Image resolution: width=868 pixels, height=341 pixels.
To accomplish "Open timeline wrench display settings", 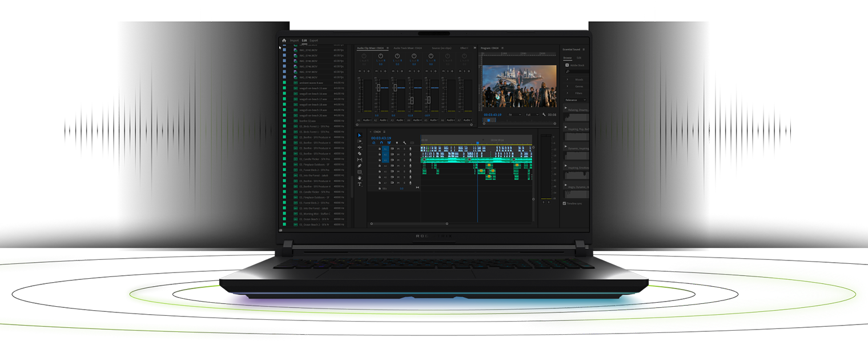I will (404, 143).
